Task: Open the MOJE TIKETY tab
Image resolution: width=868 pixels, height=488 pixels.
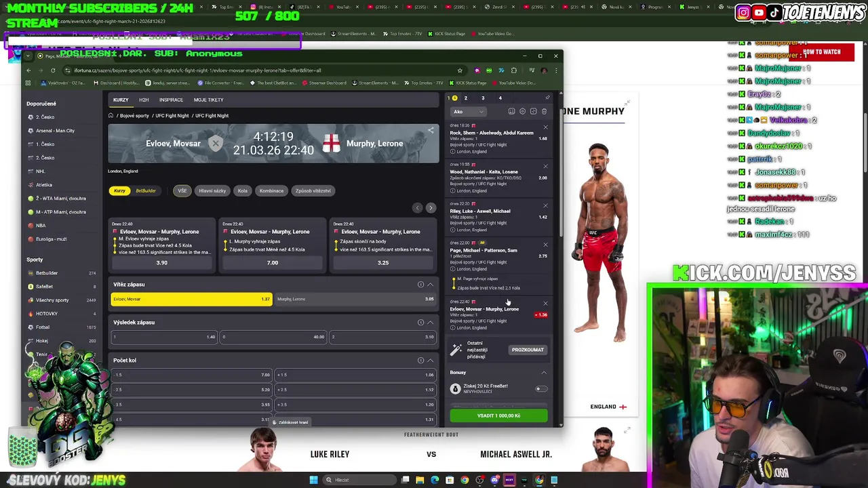Action: [208, 100]
